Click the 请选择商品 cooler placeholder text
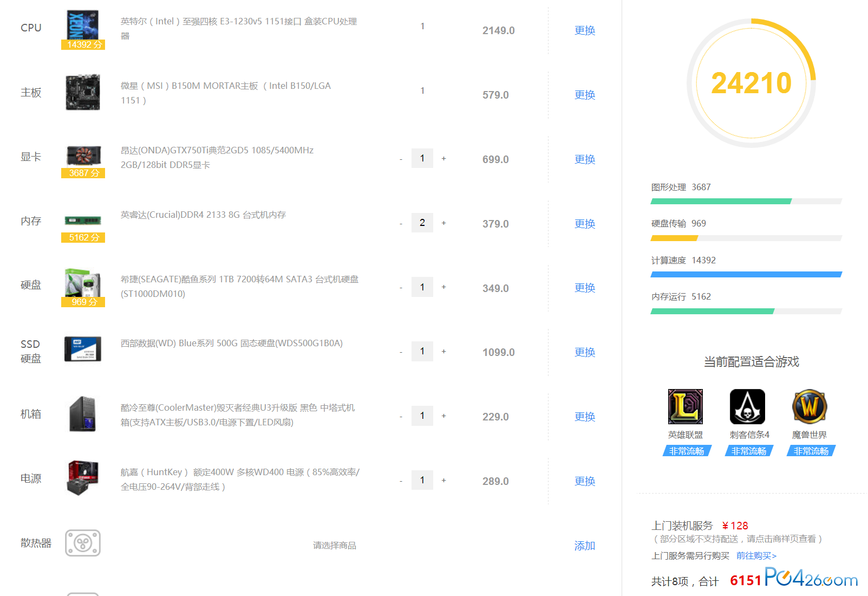Screen dimensions: 868x596 tap(335, 546)
